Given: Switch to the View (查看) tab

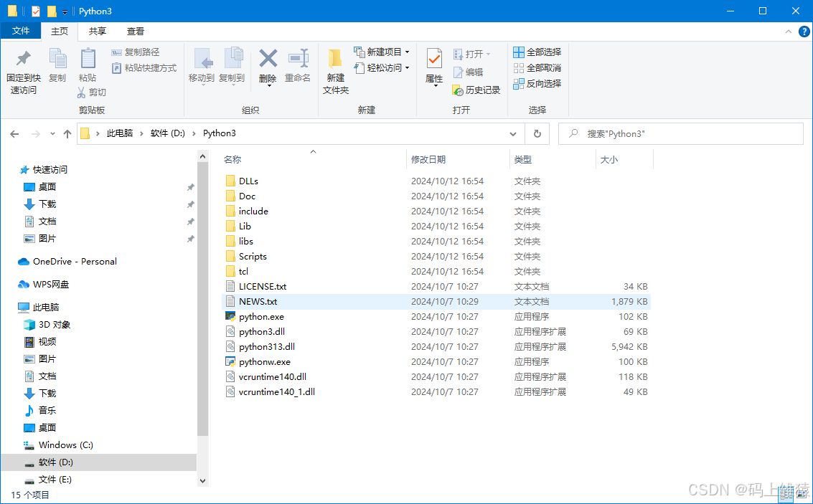Looking at the screenshot, I should click(x=136, y=31).
